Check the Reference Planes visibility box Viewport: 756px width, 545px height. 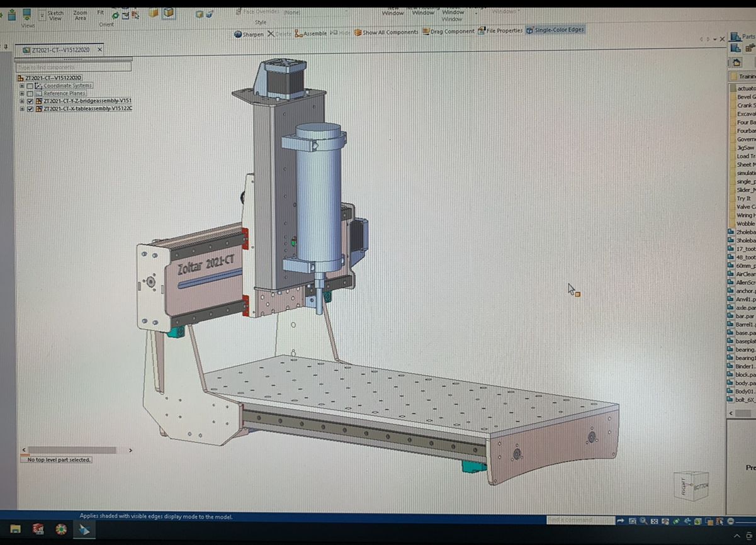click(30, 93)
